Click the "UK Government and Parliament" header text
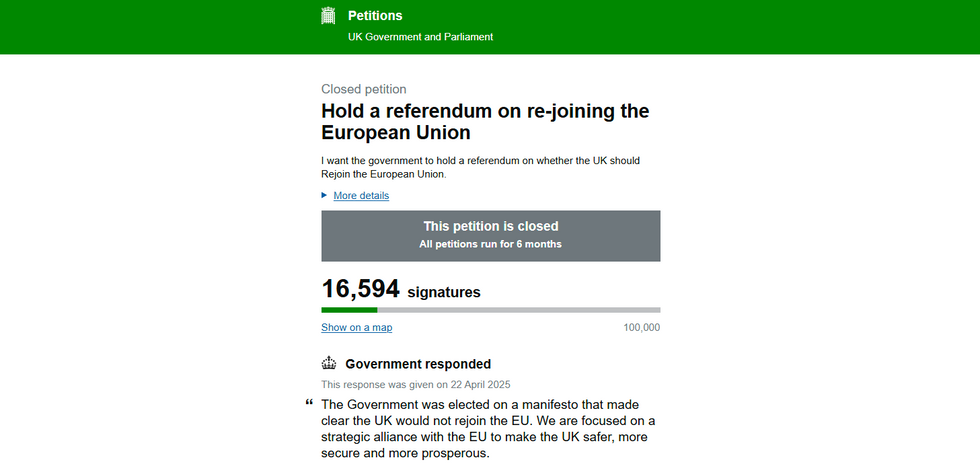 pos(420,37)
